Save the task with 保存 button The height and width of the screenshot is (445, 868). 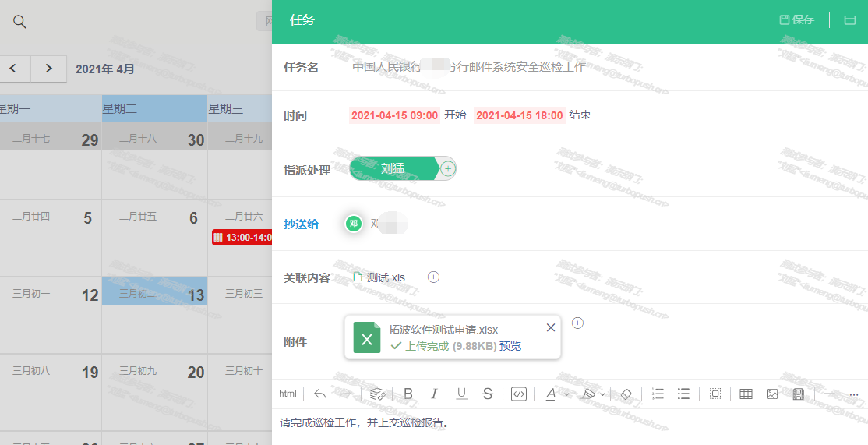(797, 20)
